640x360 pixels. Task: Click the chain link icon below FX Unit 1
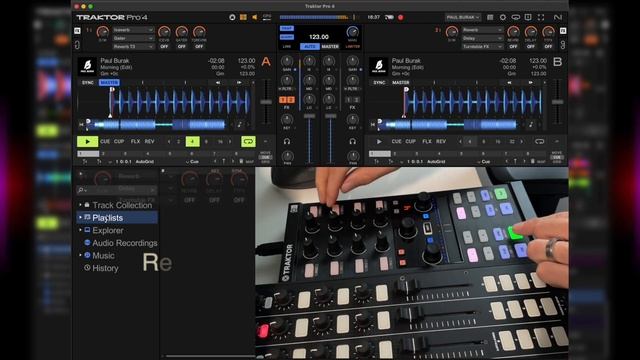77,44
